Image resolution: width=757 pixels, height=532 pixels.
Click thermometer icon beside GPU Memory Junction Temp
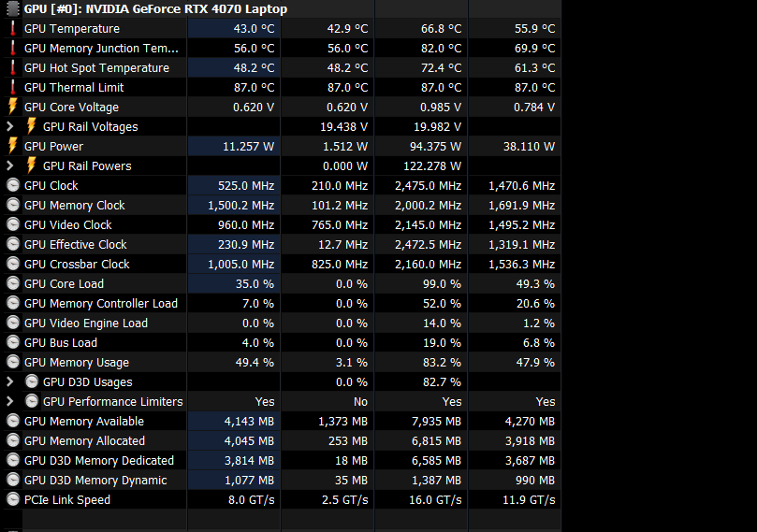(x=13, y=49)
